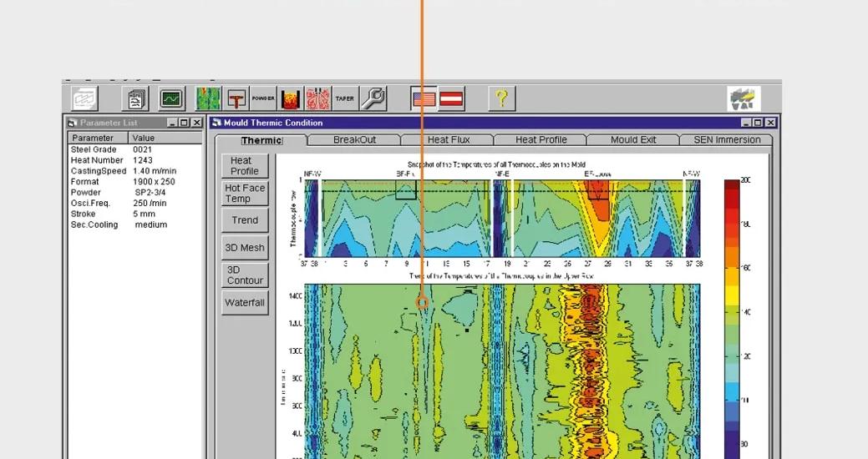
Task: Click the greyed window-layout icon in the toolbar
Action: [84, 99]
